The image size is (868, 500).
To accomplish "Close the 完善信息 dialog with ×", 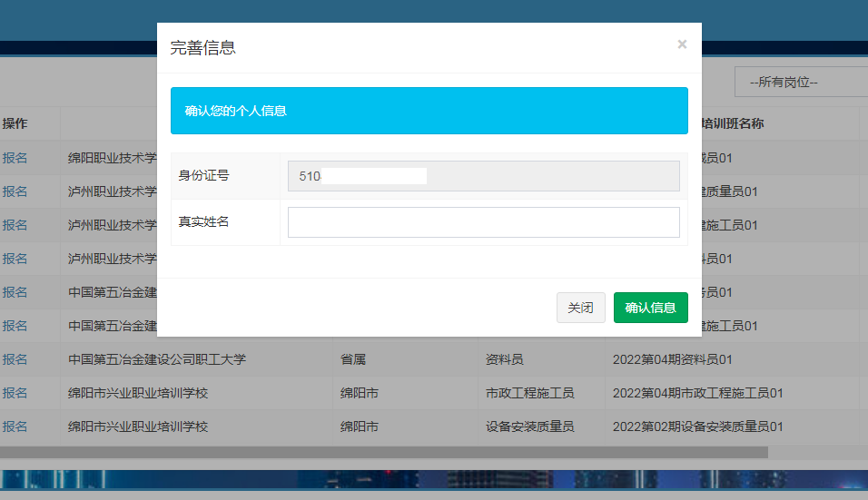I will tap(682, 44).
